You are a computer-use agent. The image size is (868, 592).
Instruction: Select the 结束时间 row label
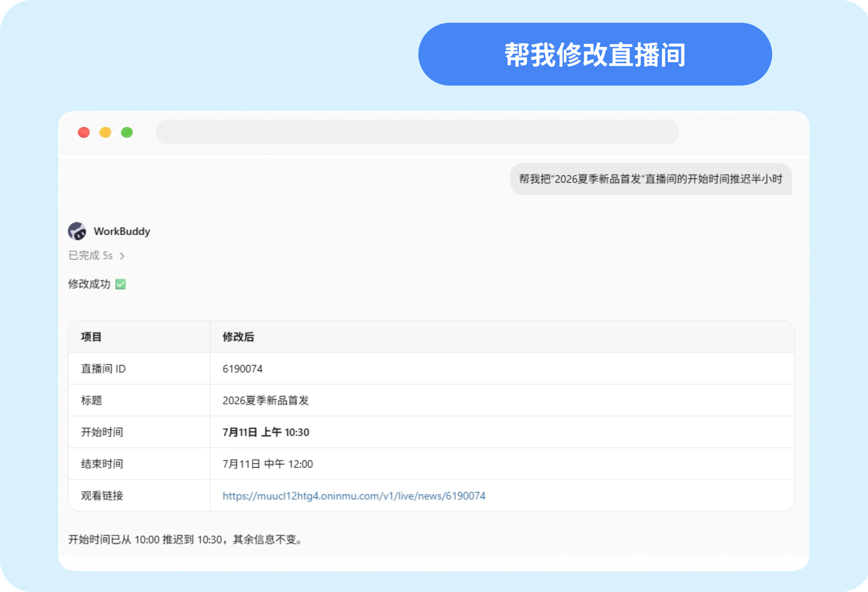[x=102, y=464]
